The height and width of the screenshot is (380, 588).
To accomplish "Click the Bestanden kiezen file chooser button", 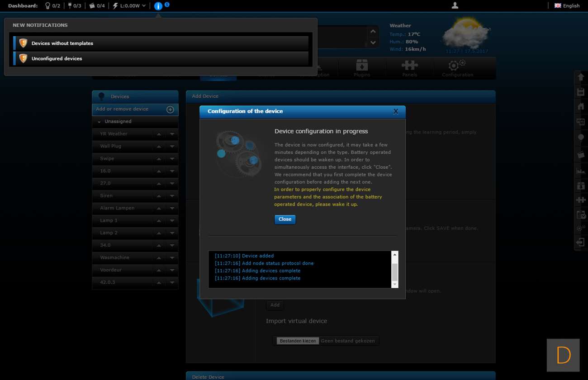I will point(298,341).
